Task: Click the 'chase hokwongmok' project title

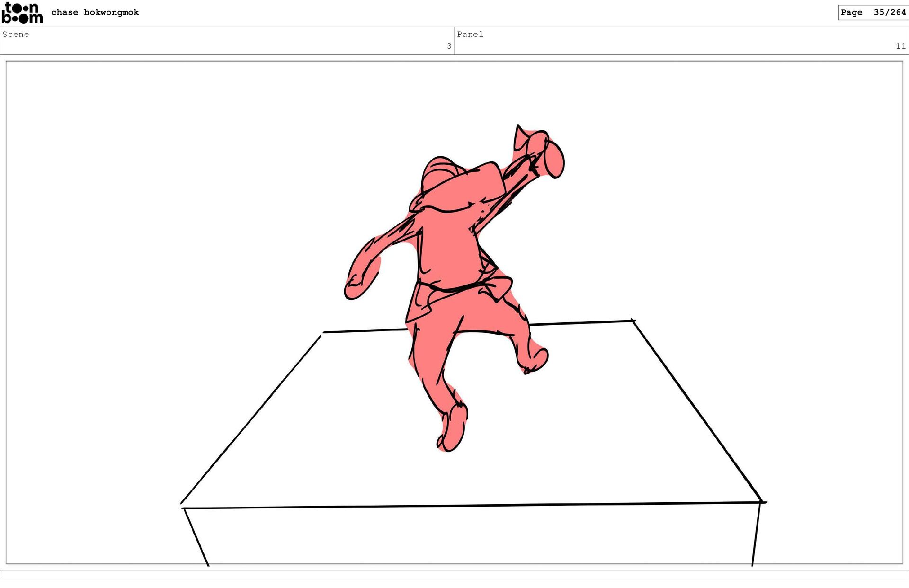Action: click(95, 12)
